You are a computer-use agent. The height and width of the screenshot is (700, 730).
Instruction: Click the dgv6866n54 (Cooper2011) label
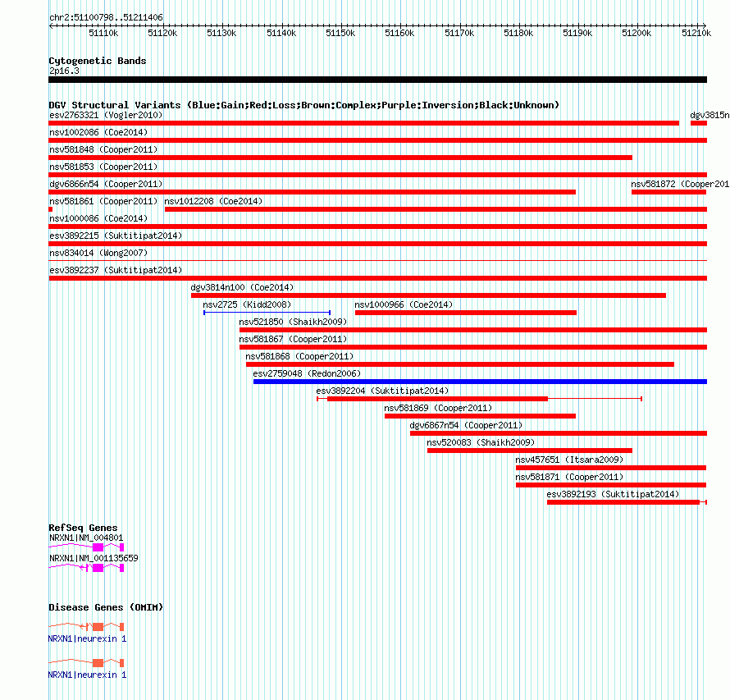click(x=106, y=184)
